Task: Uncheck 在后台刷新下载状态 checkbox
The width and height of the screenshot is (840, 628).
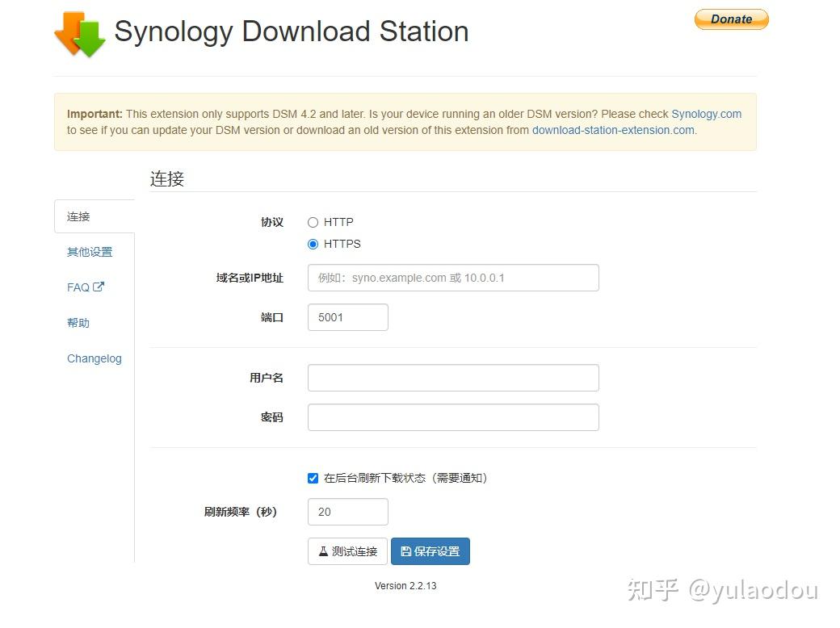Action: pos(313,478)
